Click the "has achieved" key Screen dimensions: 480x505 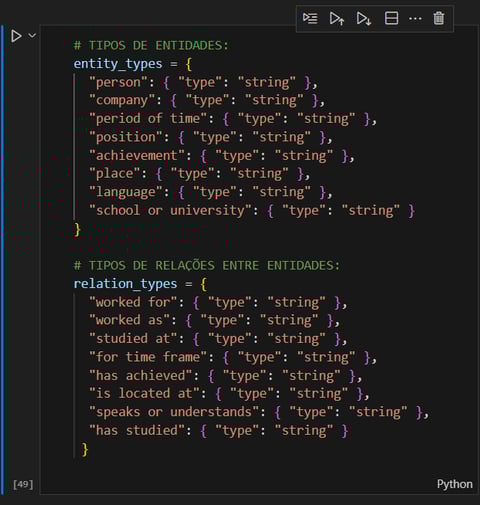pyautogui.click(x=140, y=375)
